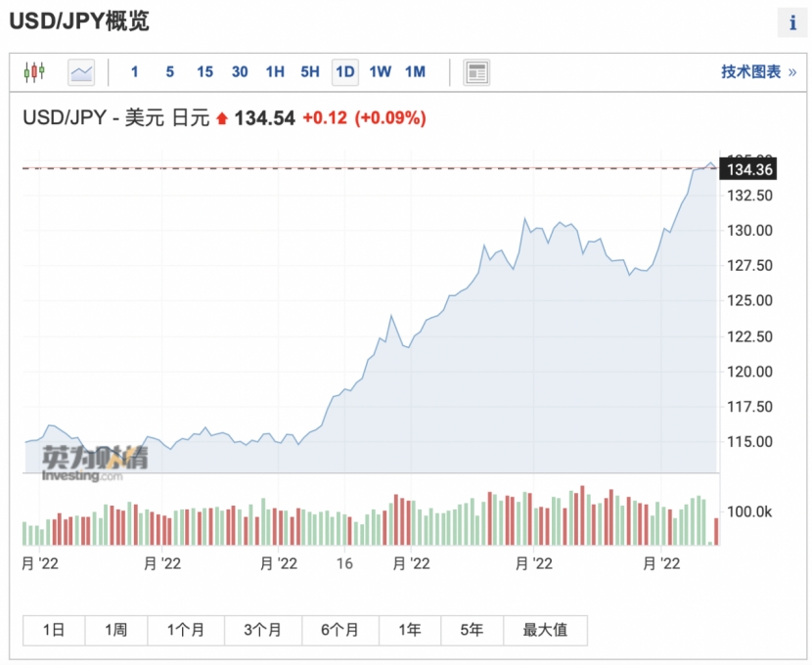
Task: Expand chart to 最大值 range
Action: click(x=546, y=630)
